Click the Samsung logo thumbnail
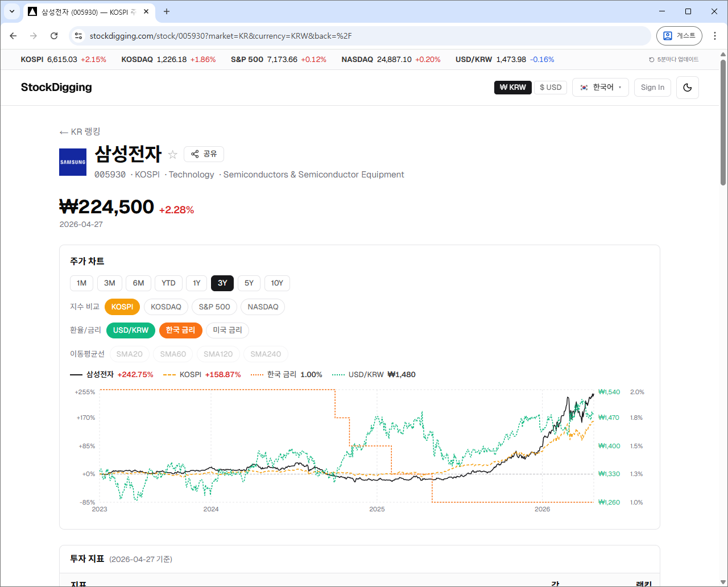 [73, 162]
